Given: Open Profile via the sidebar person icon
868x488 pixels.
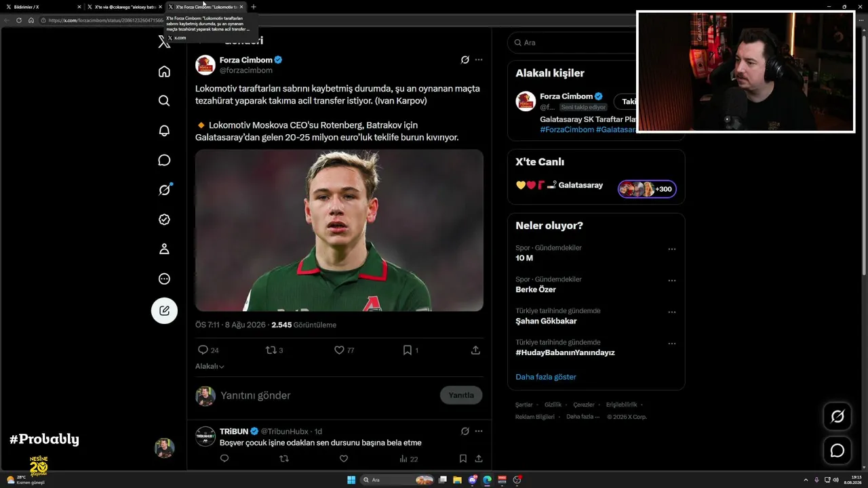Looking at the screenshot, I should 164,249.
